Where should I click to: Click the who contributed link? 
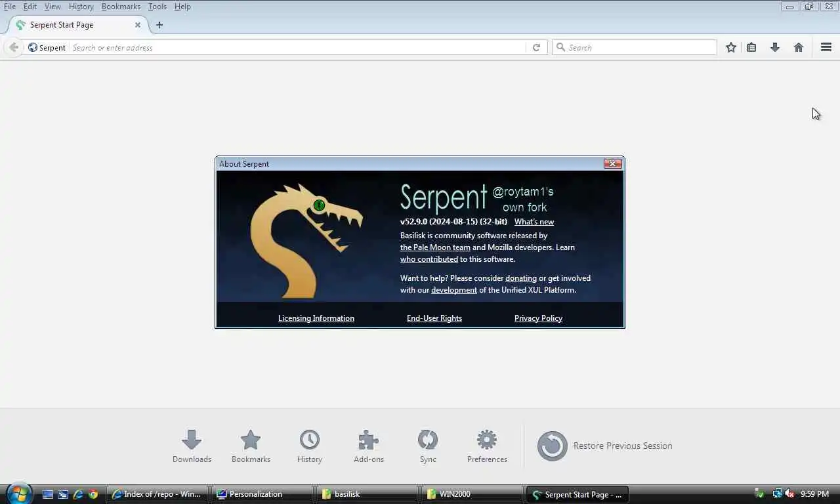tap(429, 259)
